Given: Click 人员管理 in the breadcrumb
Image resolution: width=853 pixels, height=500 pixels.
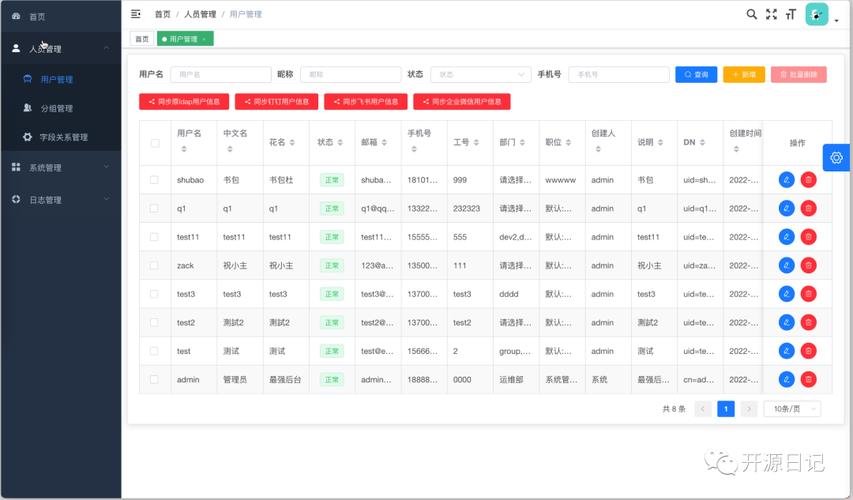Looking at the screenshot, I should [200, 14].
